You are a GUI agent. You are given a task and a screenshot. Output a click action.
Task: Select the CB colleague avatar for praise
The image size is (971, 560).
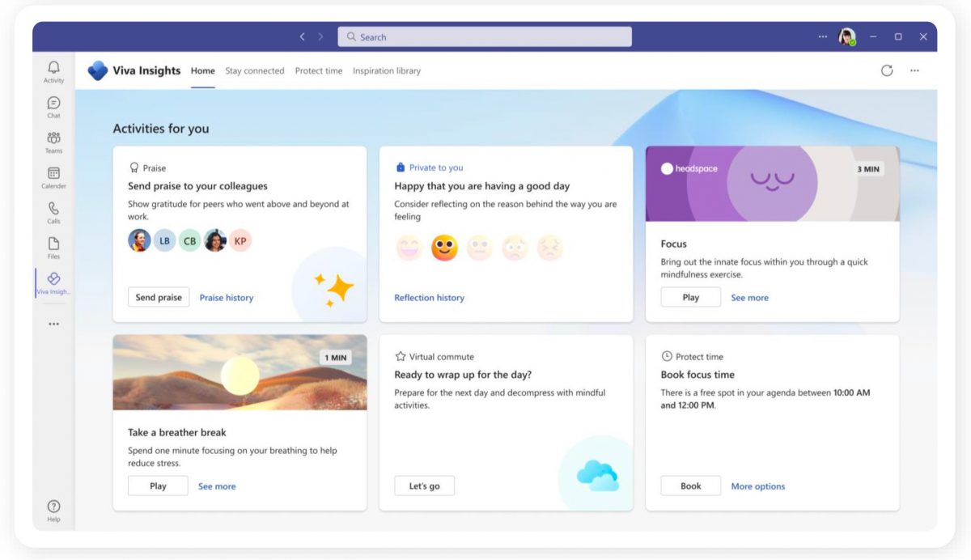189,240
